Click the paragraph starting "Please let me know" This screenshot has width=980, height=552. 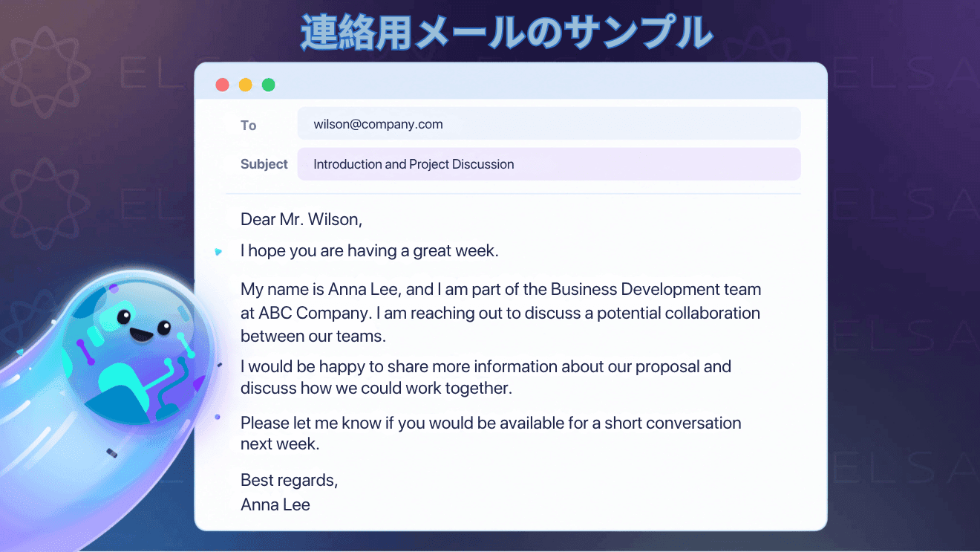pyautogui.click(x=491, y=434)
